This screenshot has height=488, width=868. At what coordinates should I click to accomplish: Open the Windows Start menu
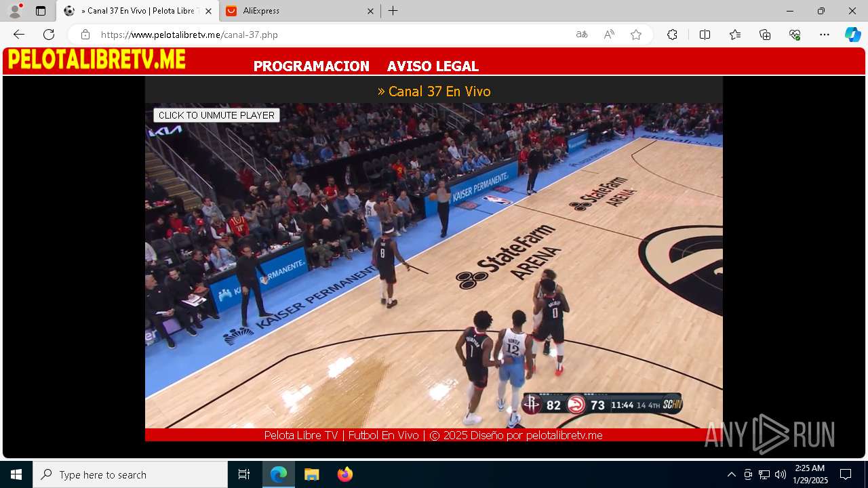[16, 474]
